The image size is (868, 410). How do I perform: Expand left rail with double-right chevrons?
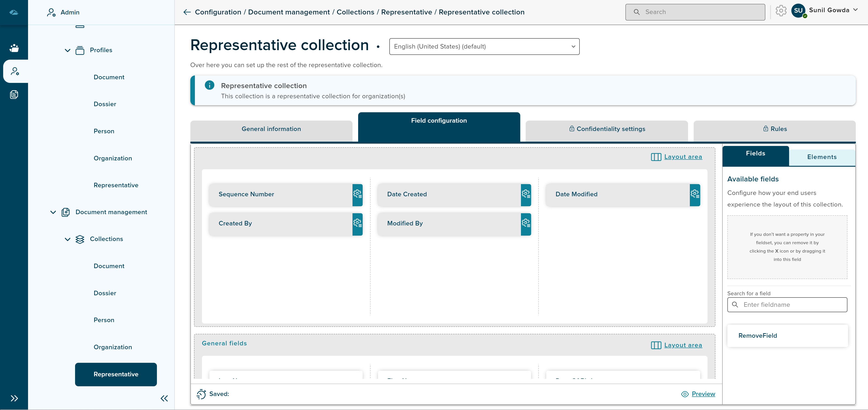(14, 398)
